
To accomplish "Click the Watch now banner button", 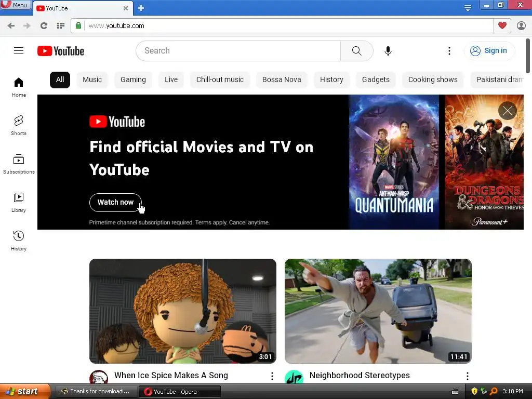I will 115,202.
